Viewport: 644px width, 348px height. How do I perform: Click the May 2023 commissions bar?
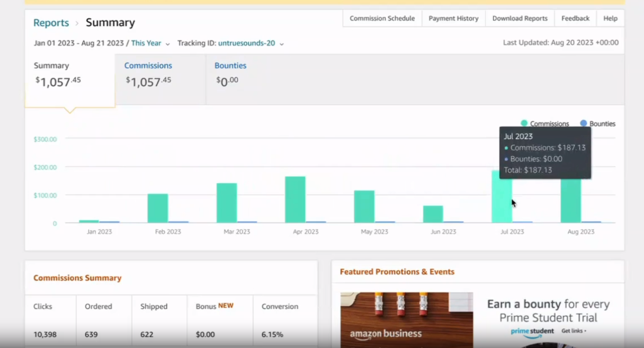click(x=364, y=207)
